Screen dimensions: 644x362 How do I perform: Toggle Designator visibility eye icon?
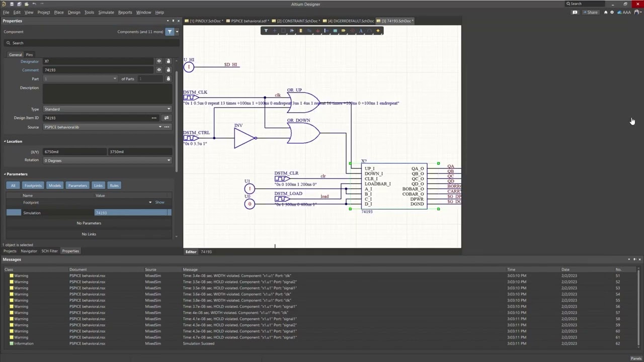[x=159, y=61]
